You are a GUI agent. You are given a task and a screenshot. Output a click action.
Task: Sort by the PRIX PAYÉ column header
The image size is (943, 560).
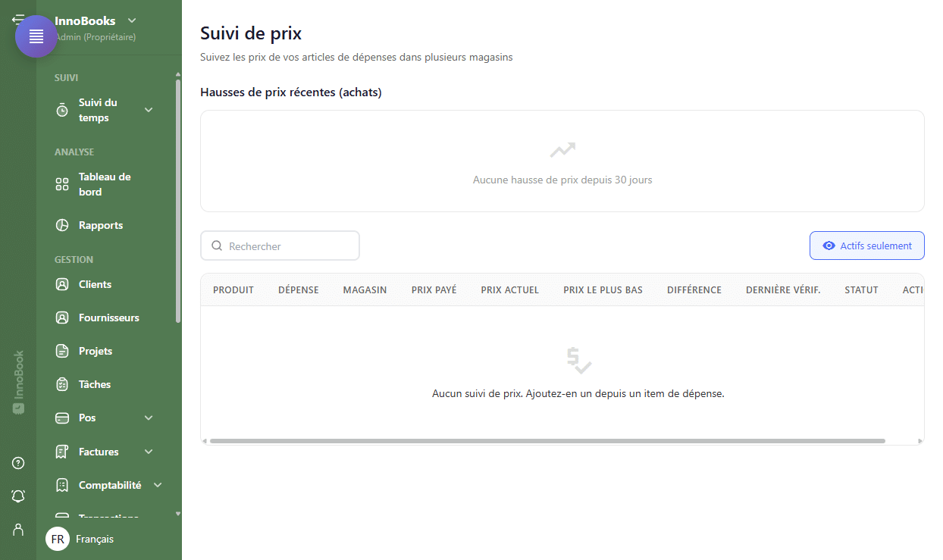tap(434, 289)
